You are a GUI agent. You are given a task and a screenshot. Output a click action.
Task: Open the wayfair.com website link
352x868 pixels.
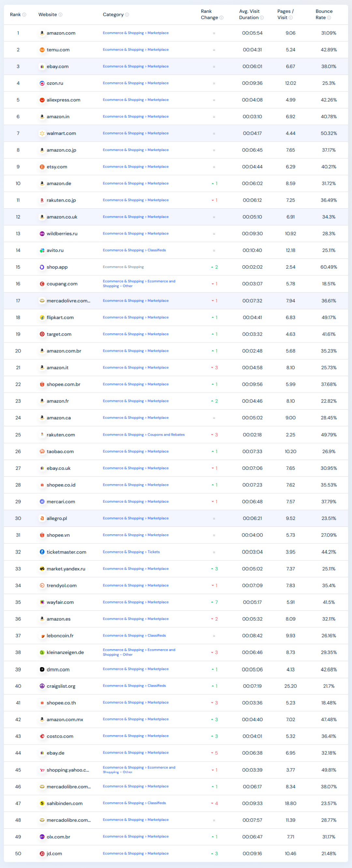[60, 602]
